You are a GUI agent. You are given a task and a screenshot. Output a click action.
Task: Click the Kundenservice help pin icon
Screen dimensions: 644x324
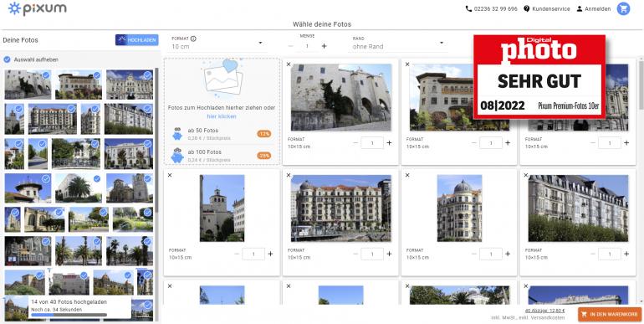(x=527, y=8)
